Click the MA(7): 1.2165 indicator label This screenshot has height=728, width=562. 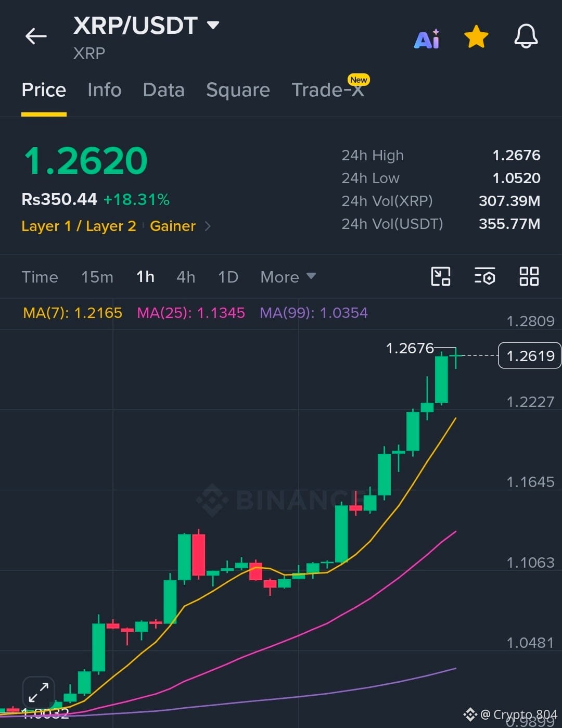(72, 313)
